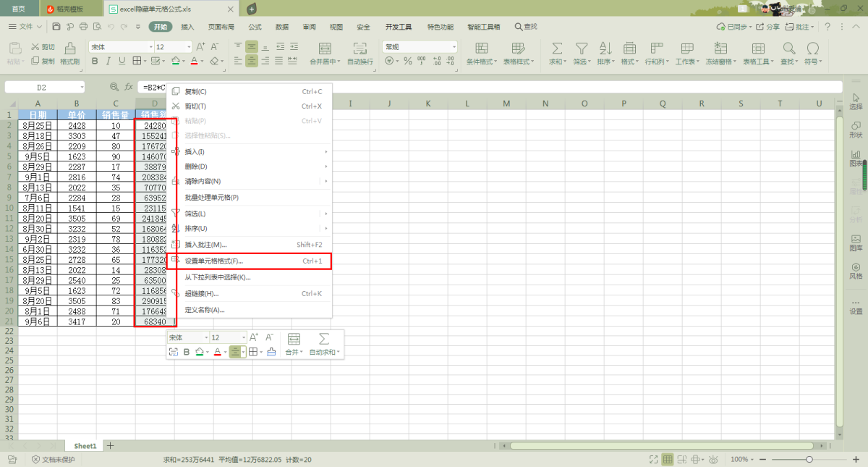
Task: Open Conditional Formatting (条件格式) in the ribbon
Action: 478,52
